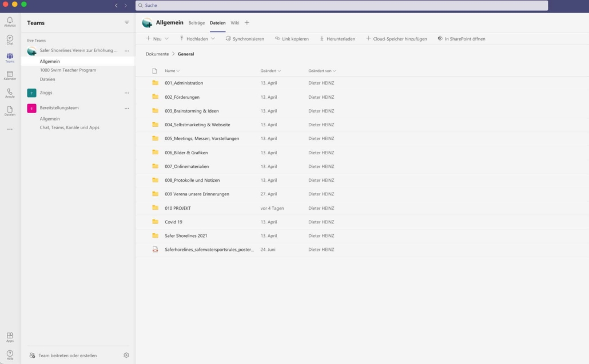Click the PDF icon of Saferhorelines poster
Viewport: 589px width, 364px height.
coord(155,249)
